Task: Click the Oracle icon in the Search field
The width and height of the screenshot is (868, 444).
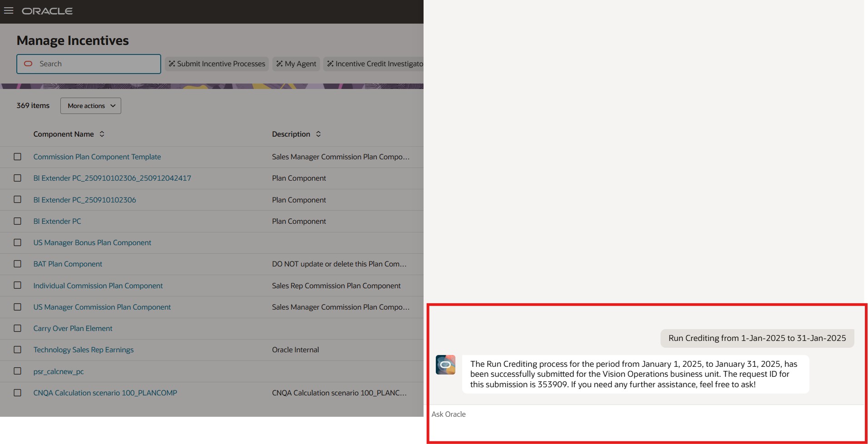Action: coord(28,64)
